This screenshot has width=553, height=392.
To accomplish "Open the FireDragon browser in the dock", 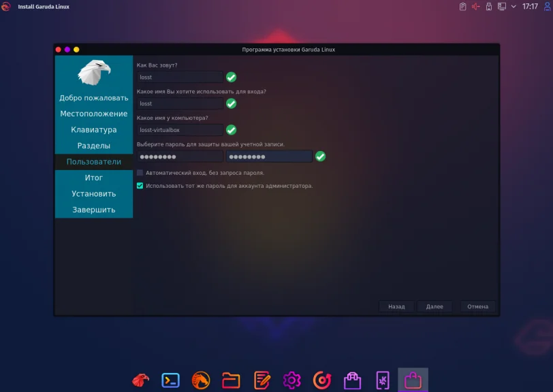I will pyautogui.click(x=202, y=378).
